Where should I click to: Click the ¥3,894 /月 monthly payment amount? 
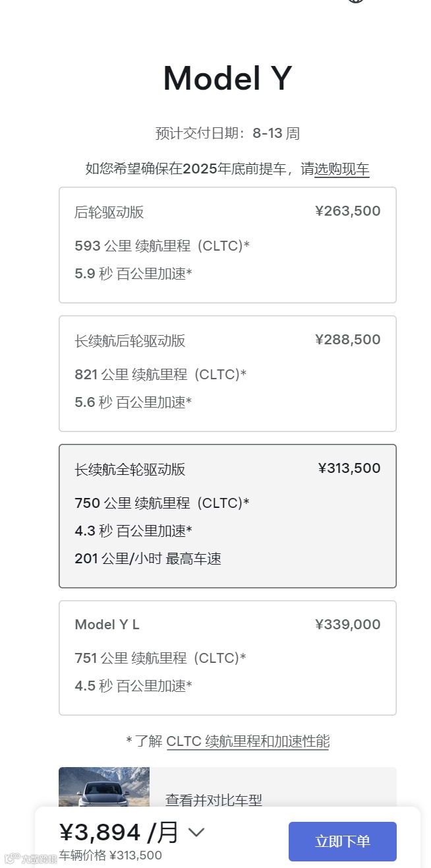(x=119, y=832)
